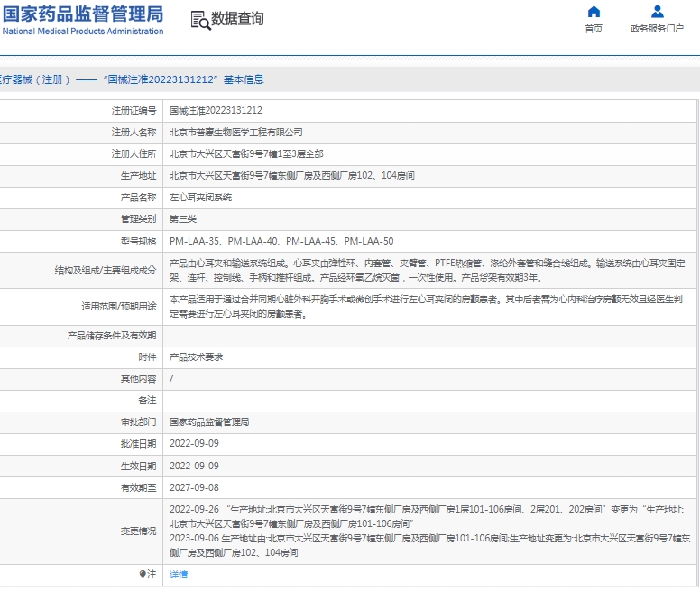Screen dimensions: 700x592
Task: Open the 首页 home icon
Action: tap(594, 12)
